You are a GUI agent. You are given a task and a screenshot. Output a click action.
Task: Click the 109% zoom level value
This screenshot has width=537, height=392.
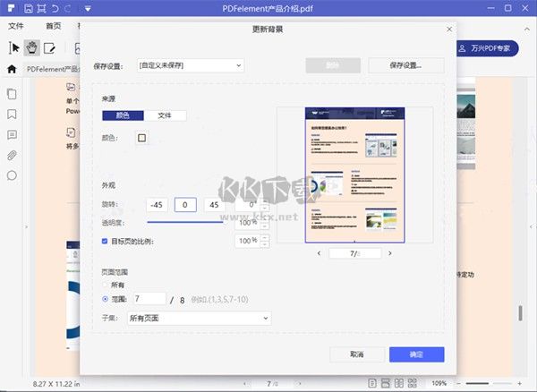pos(439,383)
